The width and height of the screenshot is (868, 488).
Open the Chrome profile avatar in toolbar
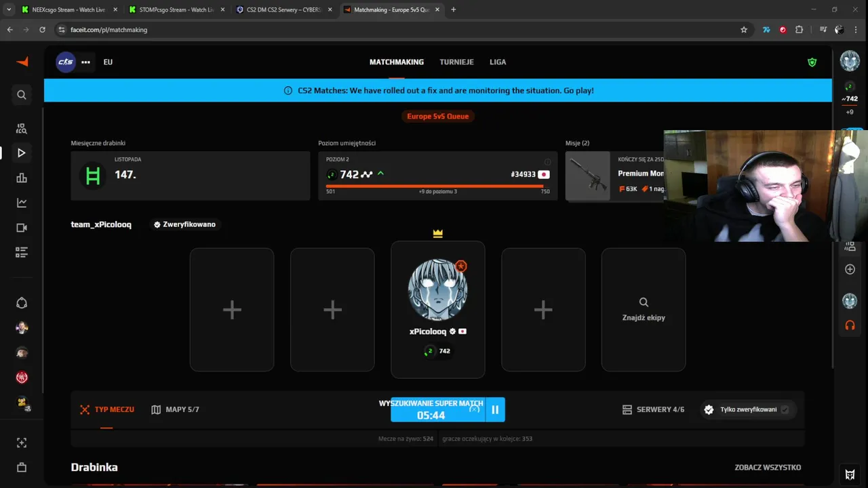coord(839,30)
